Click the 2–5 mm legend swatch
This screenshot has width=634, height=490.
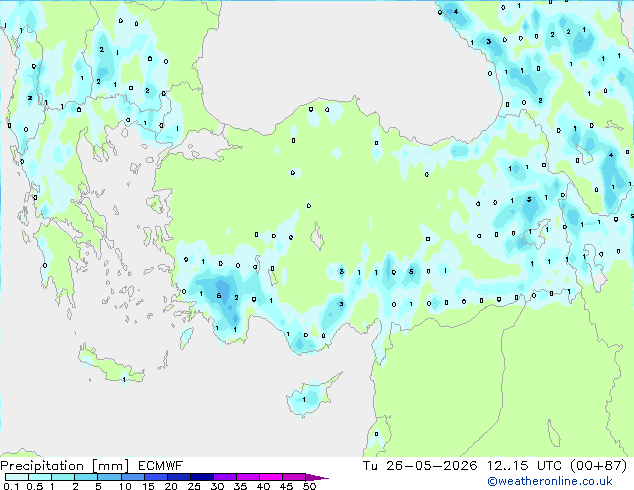[86, 477]
